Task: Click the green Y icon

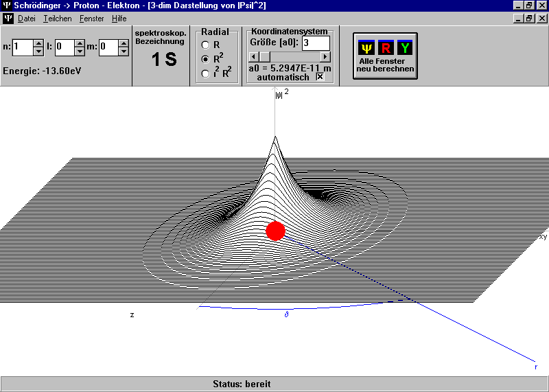Action: pyautogui.click(x=405, y=47)
